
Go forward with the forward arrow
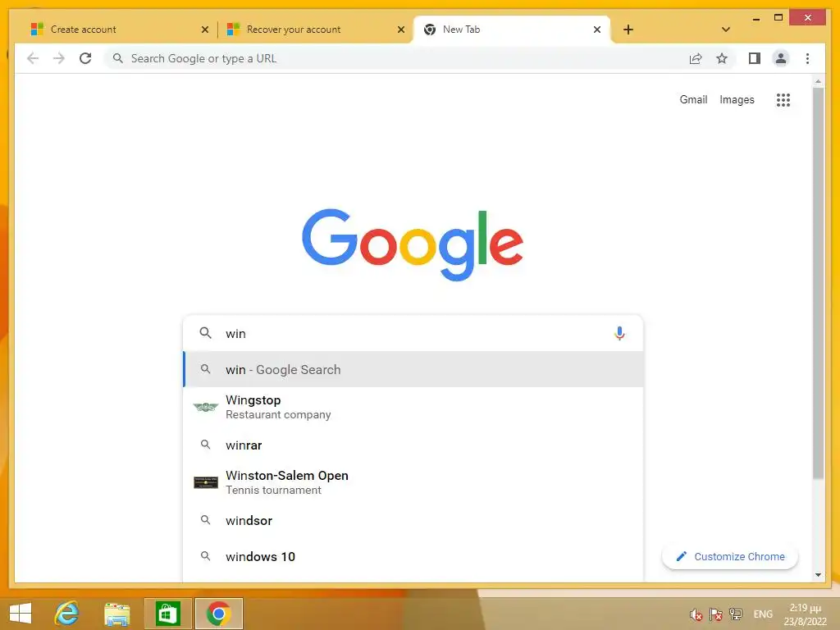[59, 58]
